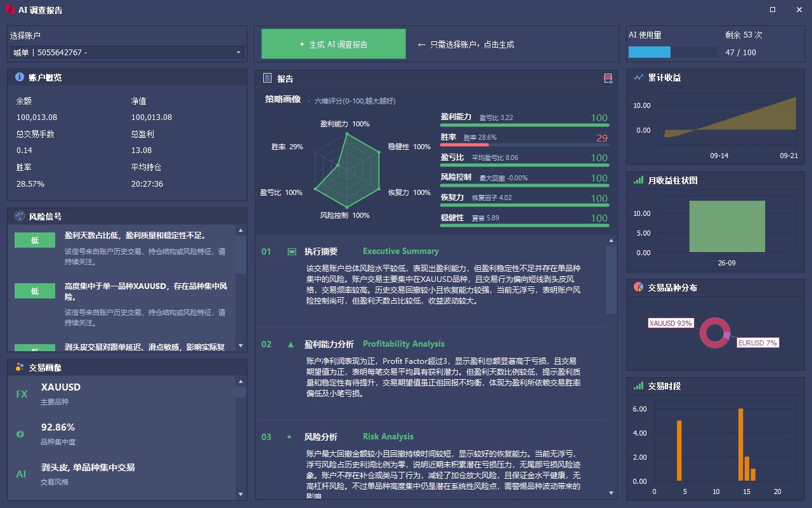Click the report scrollbar up arrow
Image resolution: width=812 pixels, height=508 pixels.
point(612,241)
